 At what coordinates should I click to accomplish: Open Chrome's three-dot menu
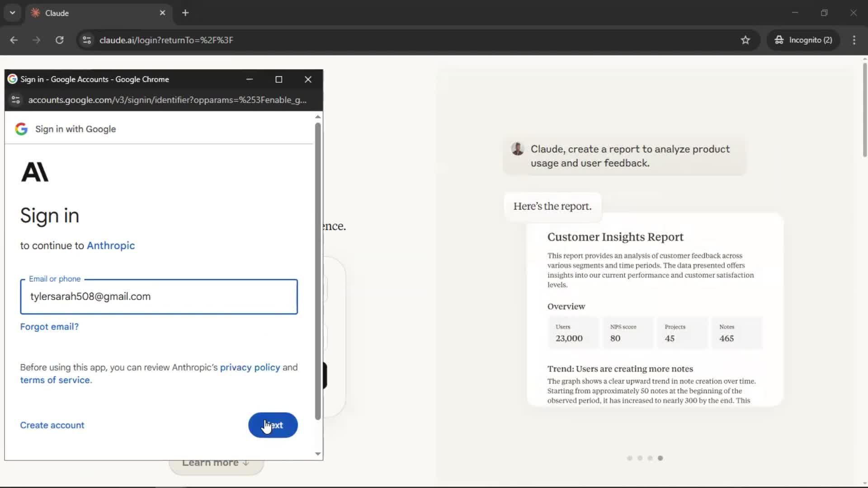854,40
